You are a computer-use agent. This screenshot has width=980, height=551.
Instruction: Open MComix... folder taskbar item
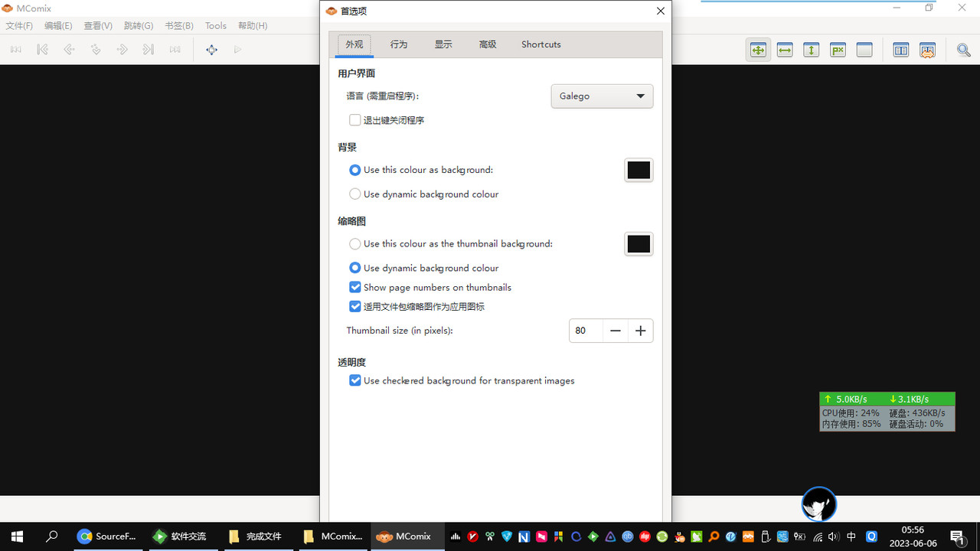333,536
